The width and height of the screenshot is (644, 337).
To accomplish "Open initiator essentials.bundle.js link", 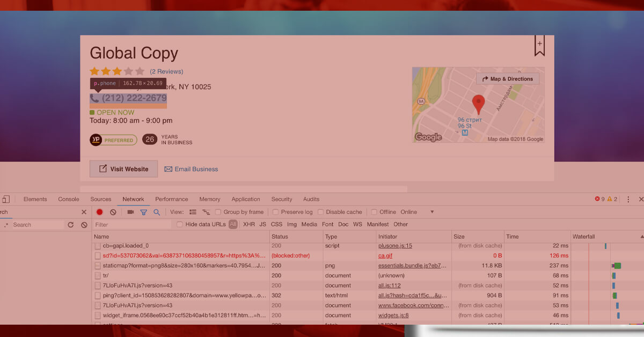I will pos(412,266).
